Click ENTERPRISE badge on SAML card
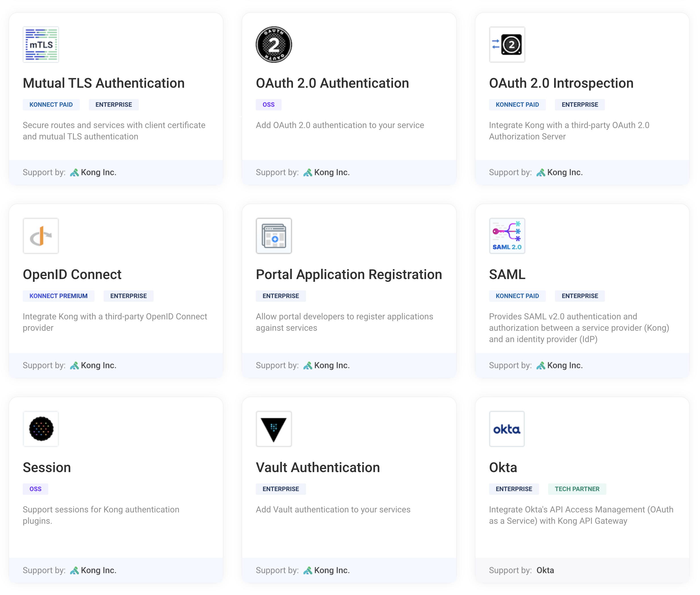700x595 pixels. click(580, 296)
